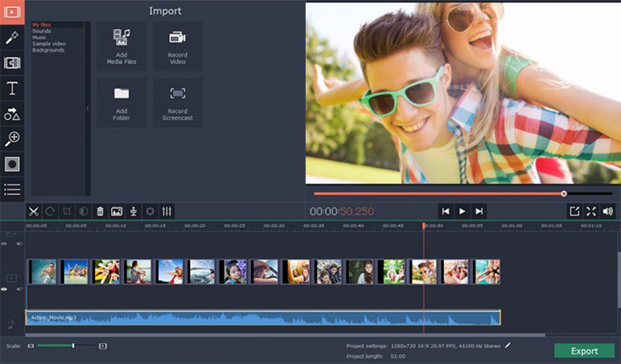Edit project settings with the pencil icon
Viewport: 621px width, 364px height.
tap(508, 345)
